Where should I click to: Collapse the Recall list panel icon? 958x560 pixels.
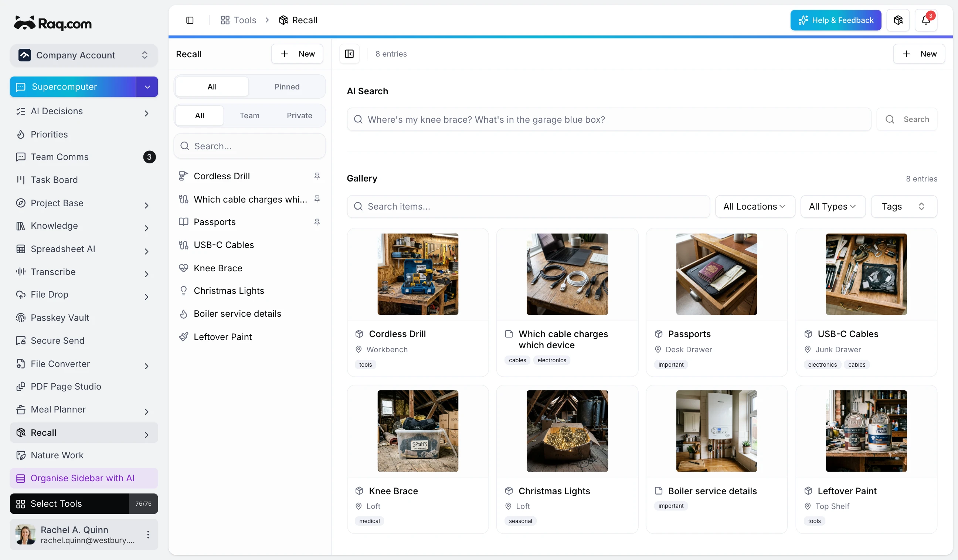click(x=349, y=54)
